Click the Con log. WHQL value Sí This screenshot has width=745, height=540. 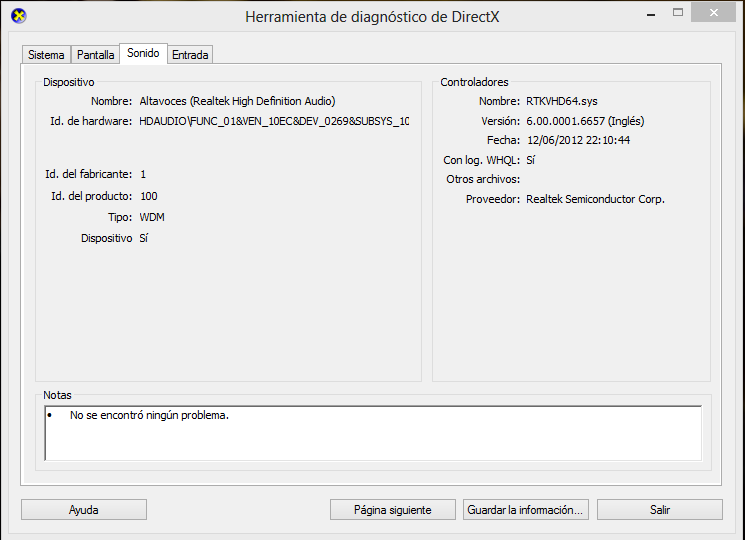[530, 160]
